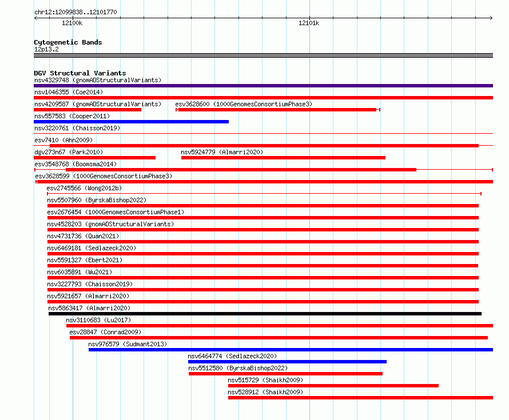Click the nsv4209587 gnomADStructuralVariants label
Image resolution: width=509 pixels, height=420 pixels.
click(x=98, y=104)
